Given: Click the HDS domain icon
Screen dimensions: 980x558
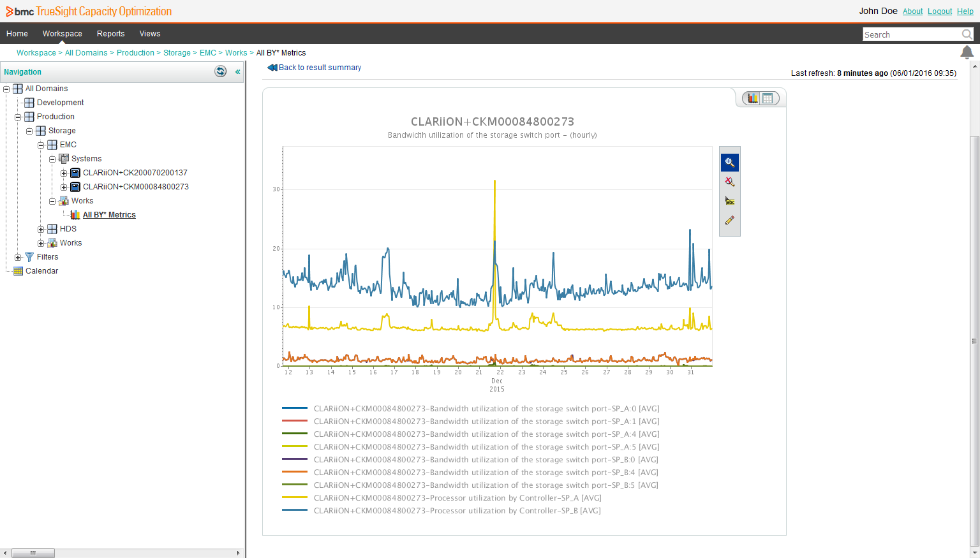Looking at the screenshot, I should point(52,229).
